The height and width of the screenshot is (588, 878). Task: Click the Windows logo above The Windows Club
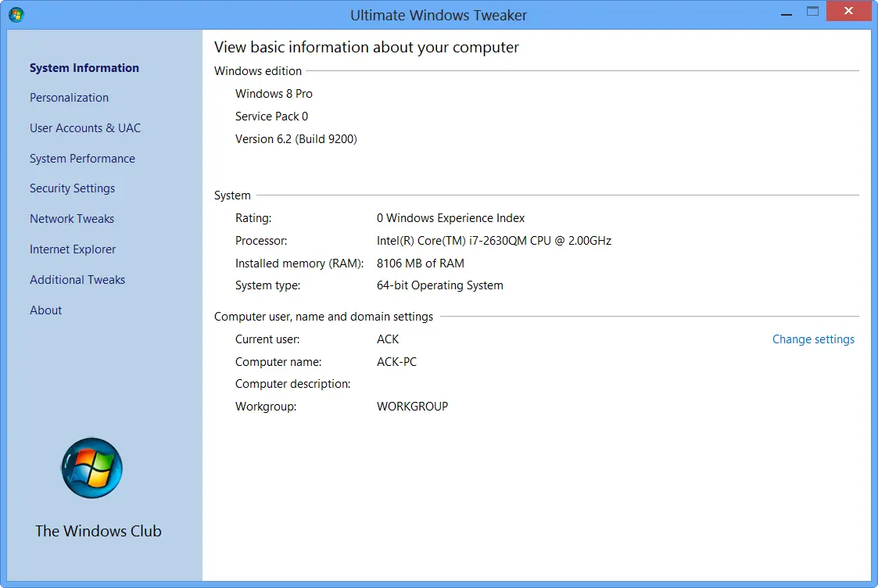click(x=91, y=468)
